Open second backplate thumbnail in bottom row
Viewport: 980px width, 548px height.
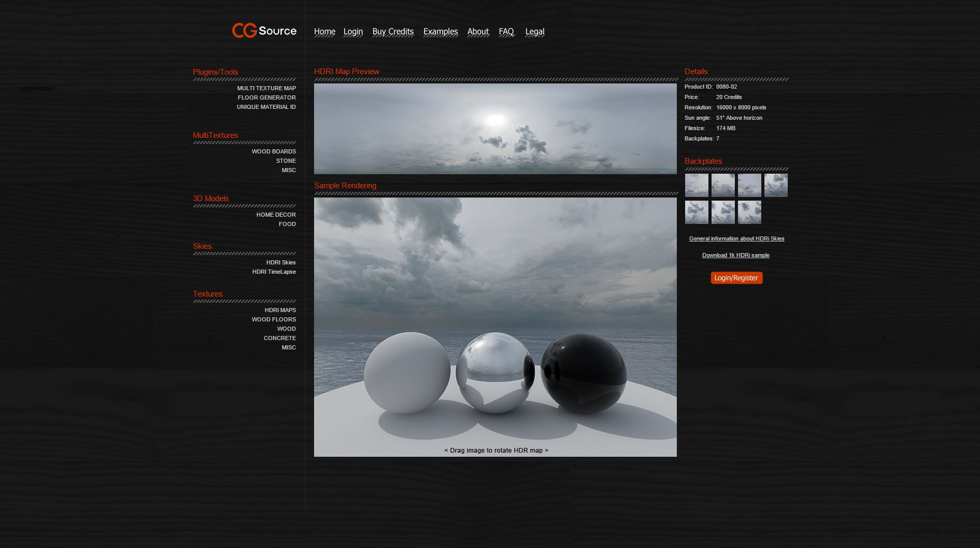click(723, 212)
